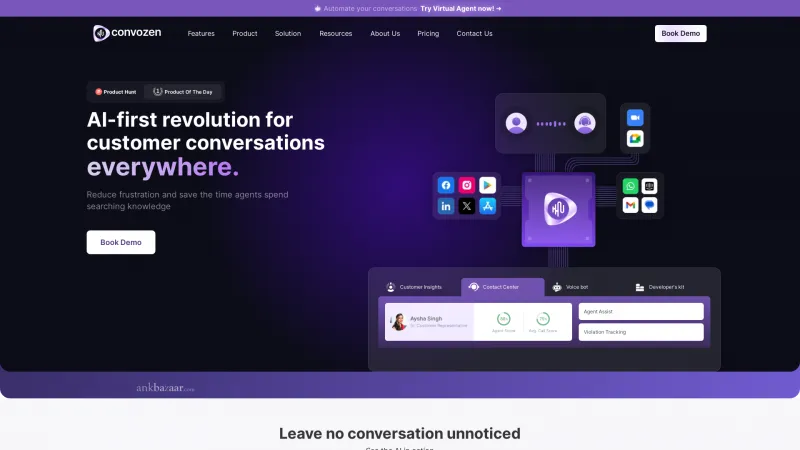Click the blue chat bubble icon
Screen dimensions: 800x450
pos(649,205)
